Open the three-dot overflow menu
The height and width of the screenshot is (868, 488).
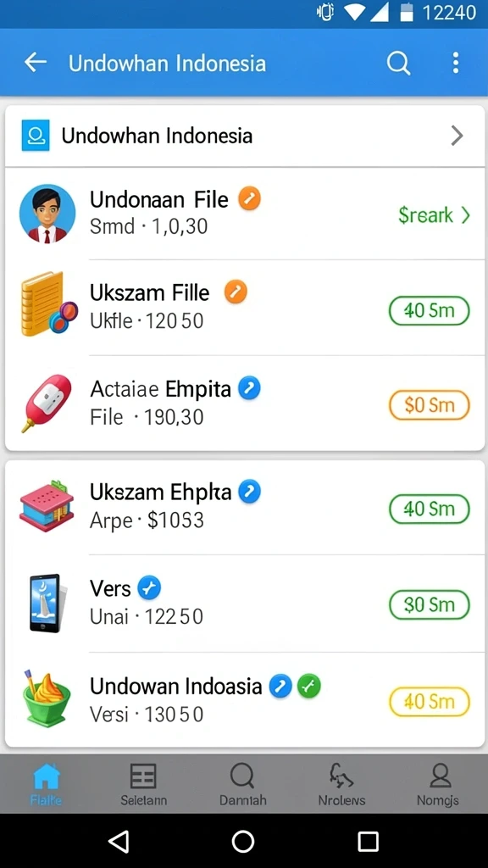coord(455,63)
